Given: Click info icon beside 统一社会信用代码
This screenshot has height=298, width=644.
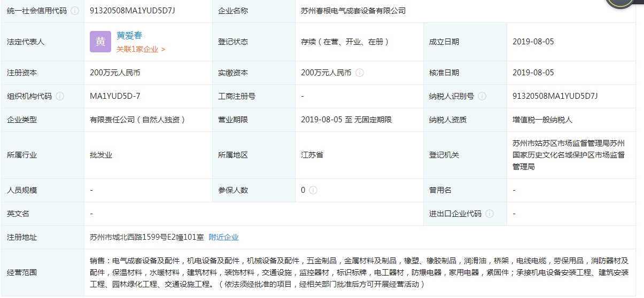Looking at the screenshot, I should [x=75, y=11].
